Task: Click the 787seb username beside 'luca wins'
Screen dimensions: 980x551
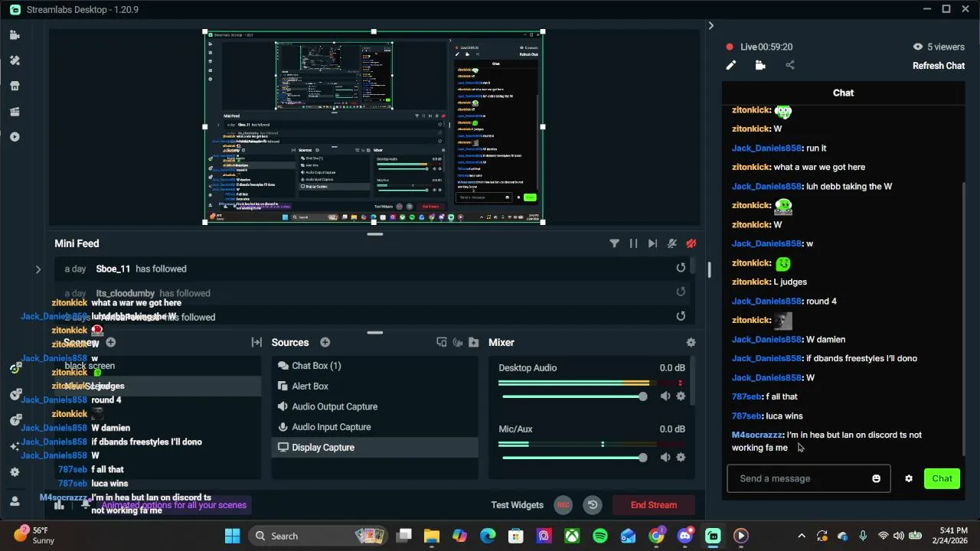Action: 746,416
